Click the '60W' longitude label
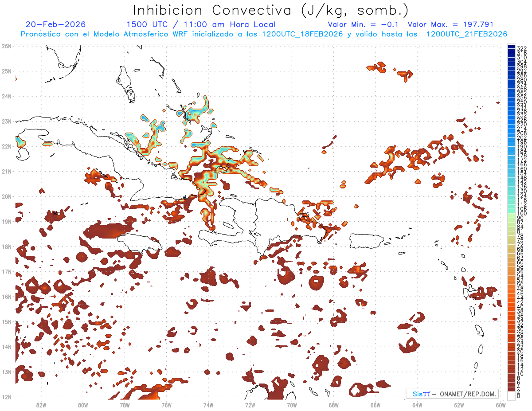 (x=501, y=404)
